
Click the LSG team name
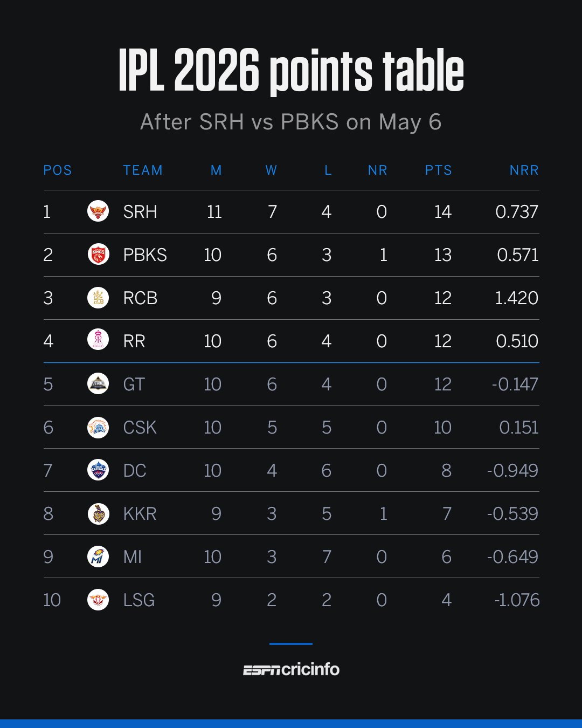139,600
